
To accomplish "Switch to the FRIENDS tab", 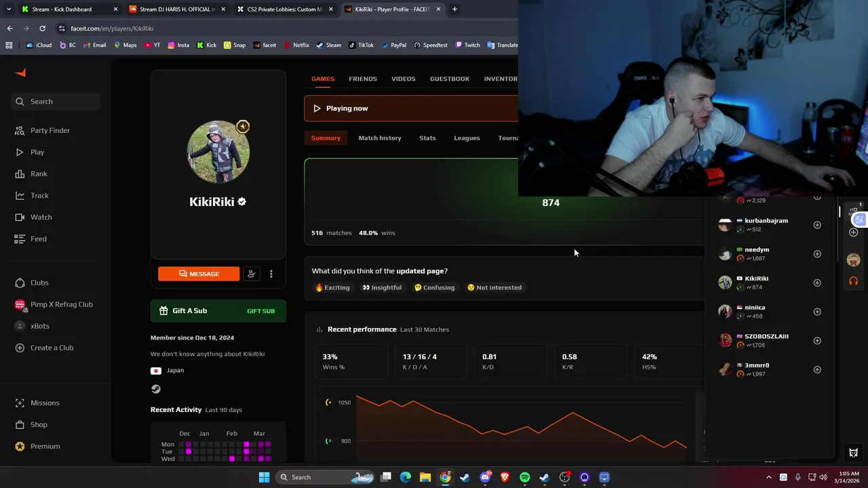I will pyautogui.click(x=363, y=79).
